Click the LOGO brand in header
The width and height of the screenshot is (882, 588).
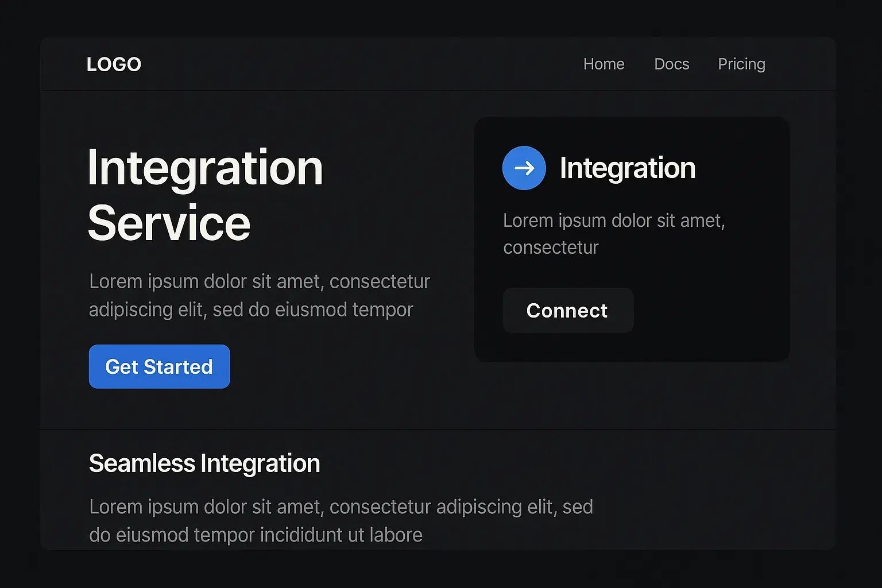pos(114,64)
